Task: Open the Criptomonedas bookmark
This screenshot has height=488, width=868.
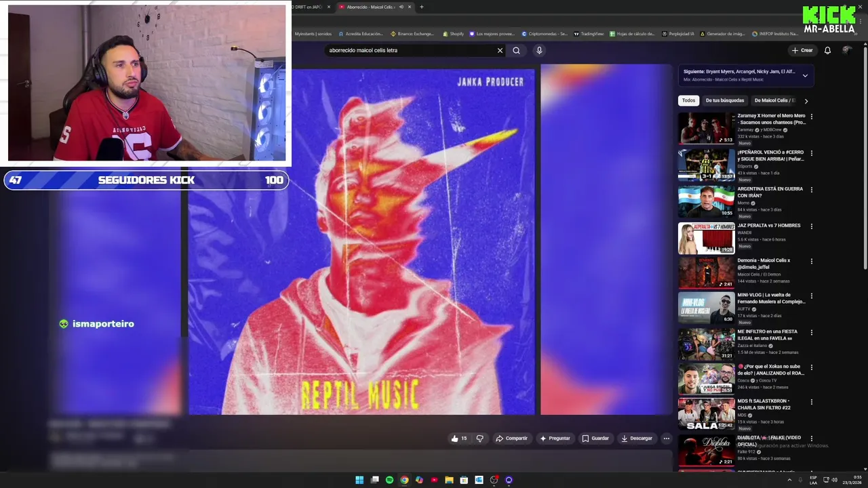Action: click(x=545, y=34)
